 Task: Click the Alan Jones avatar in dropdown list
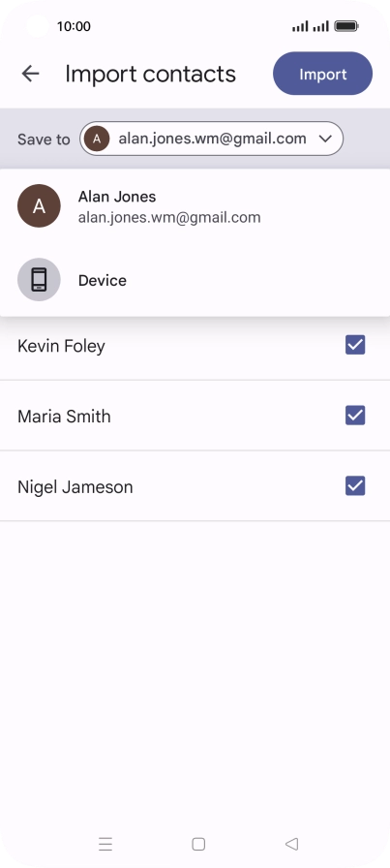(x=39, y=206)
